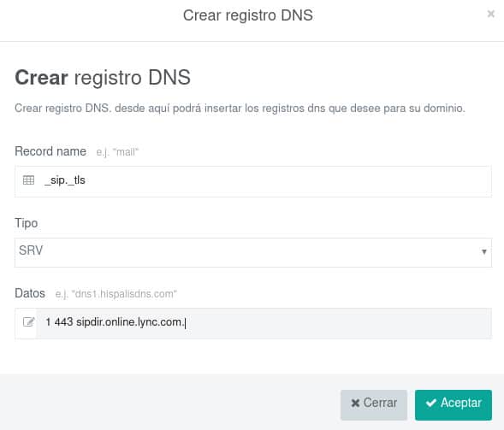Click the Record name label
This screenshot has height=430, width=504.
point(50,151)
